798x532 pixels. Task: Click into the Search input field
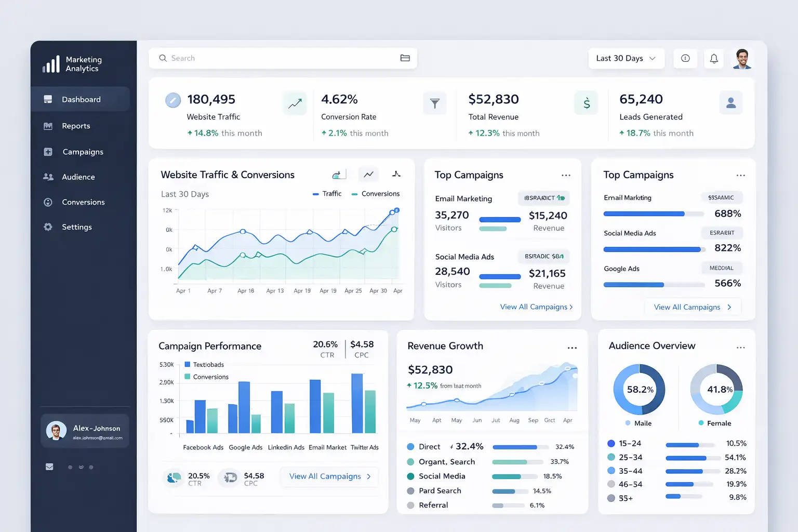click(281, 58)
